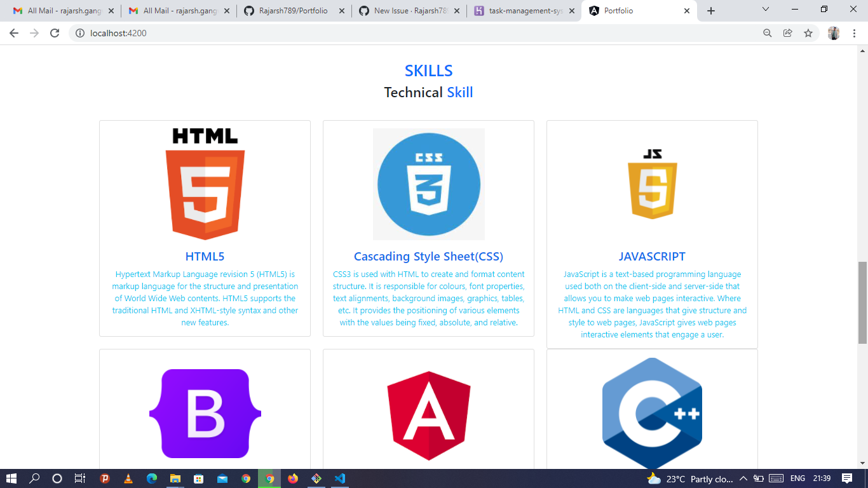Click the red Angular shield logo

[428, 413]
